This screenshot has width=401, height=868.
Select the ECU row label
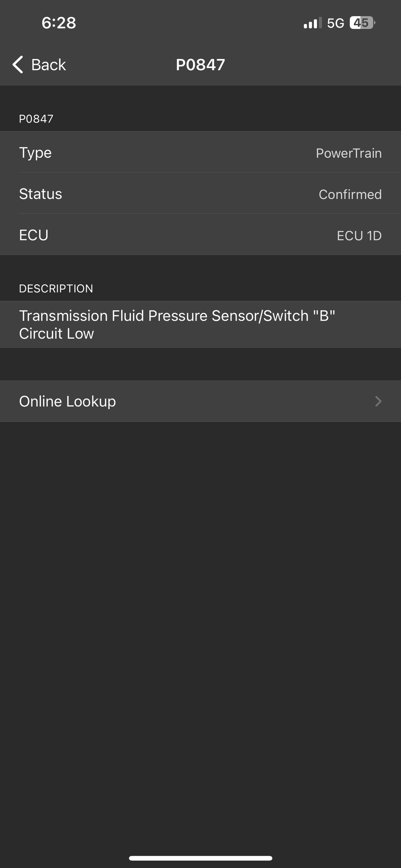[x=34, y=235]
